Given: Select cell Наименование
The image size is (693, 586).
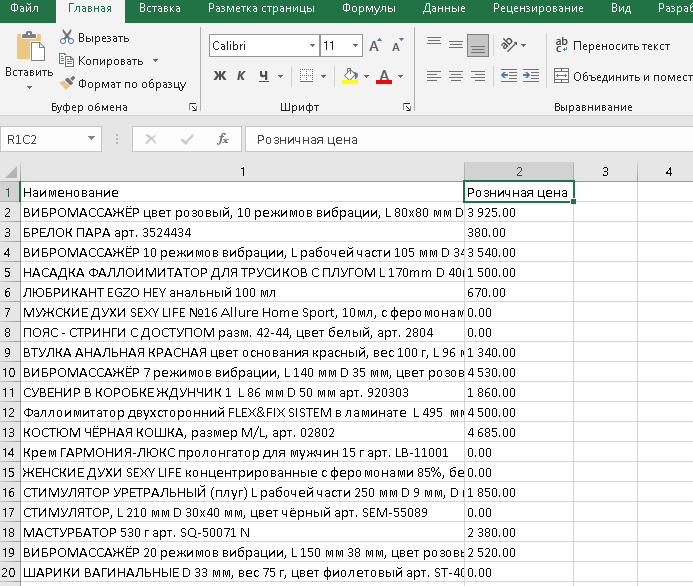Looking at the screenshot, I should (x=242, y=192).
